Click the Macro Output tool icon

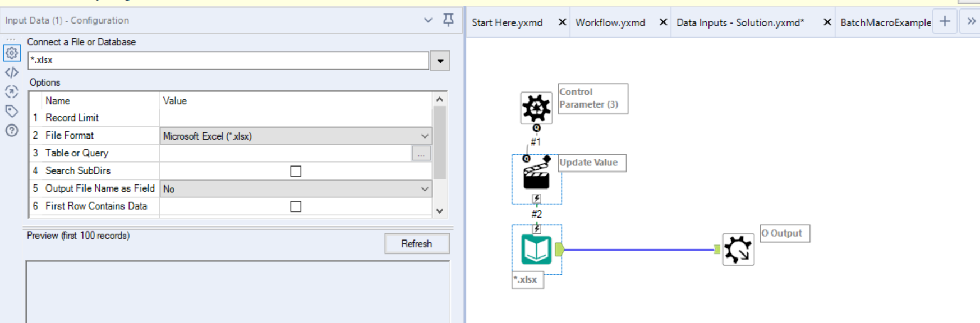(x=738, y=250)
